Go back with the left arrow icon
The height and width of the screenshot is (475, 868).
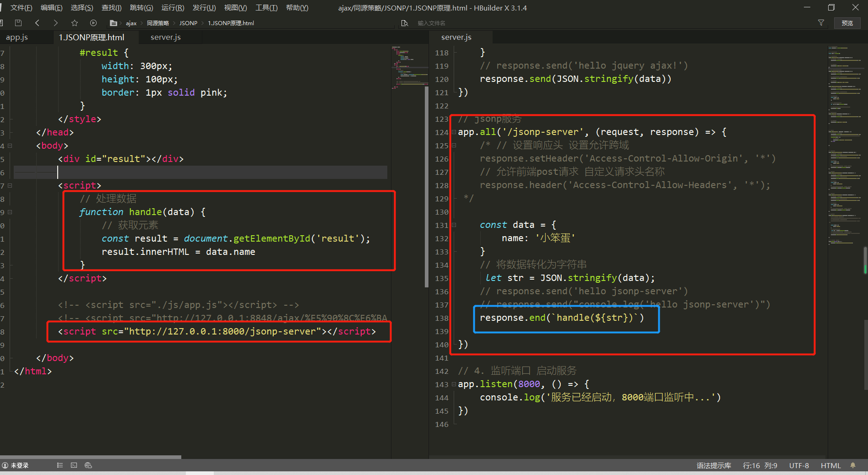pos(37,23)
